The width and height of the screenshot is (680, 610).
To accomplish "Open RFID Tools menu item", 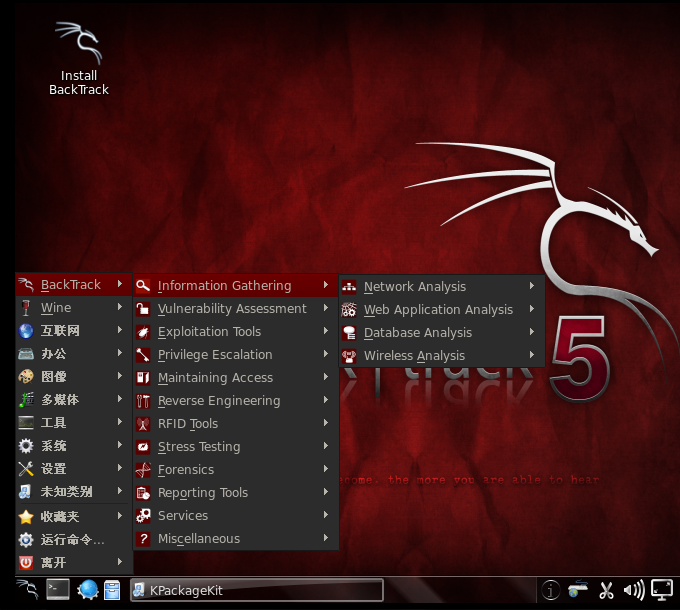I will tap(235, 424).
